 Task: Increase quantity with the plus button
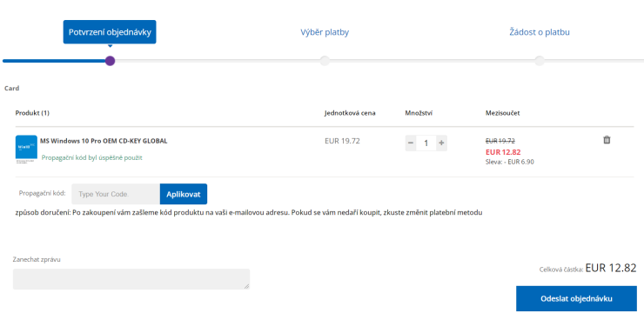point(441,143)
